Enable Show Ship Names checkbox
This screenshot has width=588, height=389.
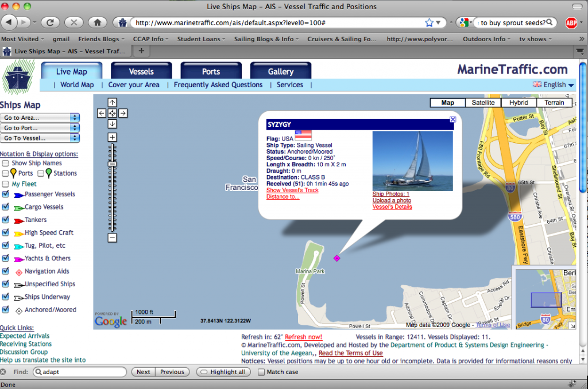[x=6, y=163]
